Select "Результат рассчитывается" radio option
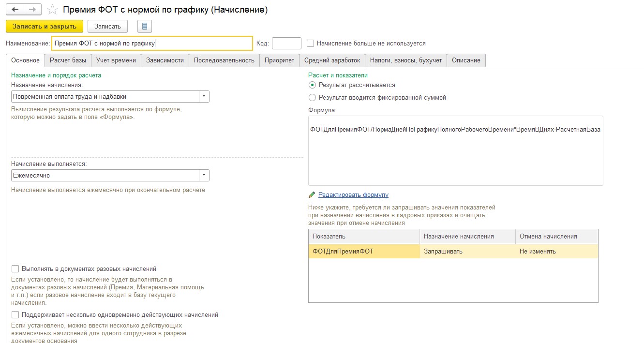 pyautogui.click(x=312, y=85)
